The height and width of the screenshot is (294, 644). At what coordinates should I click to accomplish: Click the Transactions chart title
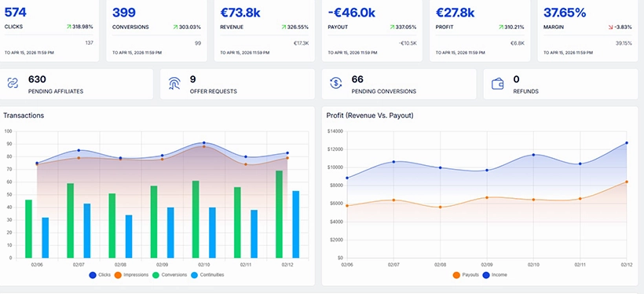point(24,116)
